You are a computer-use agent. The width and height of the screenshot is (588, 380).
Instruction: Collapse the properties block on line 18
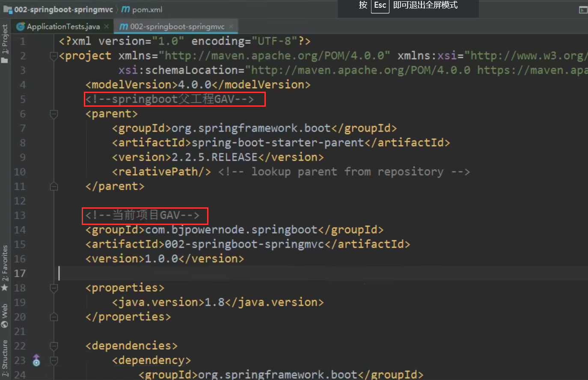click(54, 288)
